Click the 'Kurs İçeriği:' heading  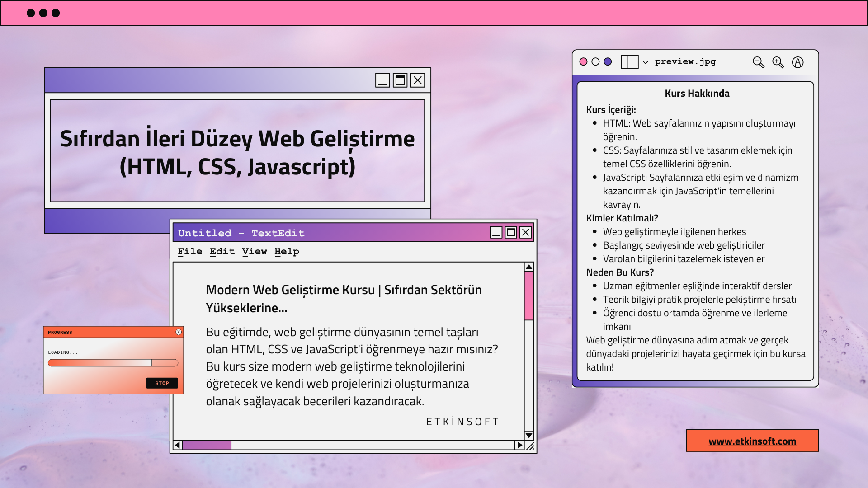click(x=611, y=110)
